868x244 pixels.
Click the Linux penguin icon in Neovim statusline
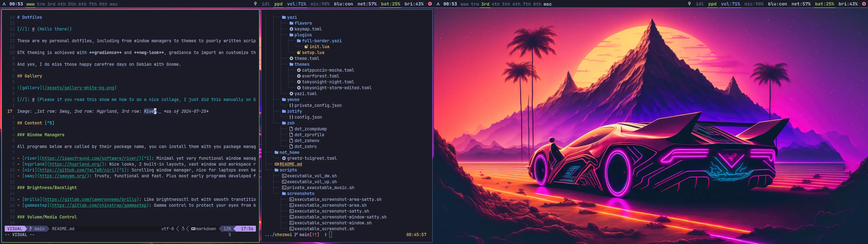(183, 229)
